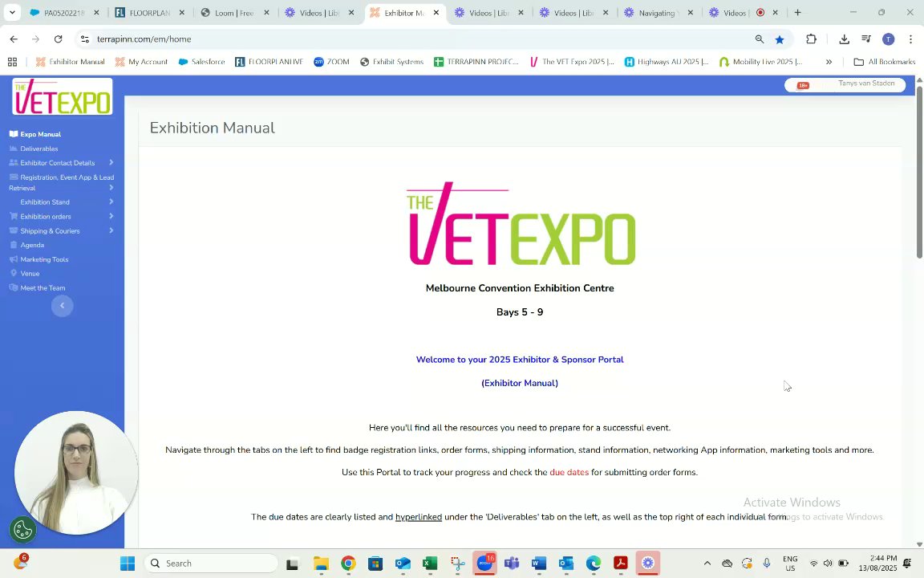Screen dimensions: 924x578
Task: Open cookie settings round icon
Action: point(23,530)
